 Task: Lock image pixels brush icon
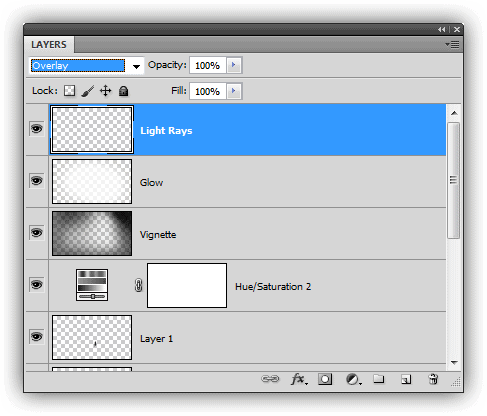pyautogui.click(x=88, y=91)
